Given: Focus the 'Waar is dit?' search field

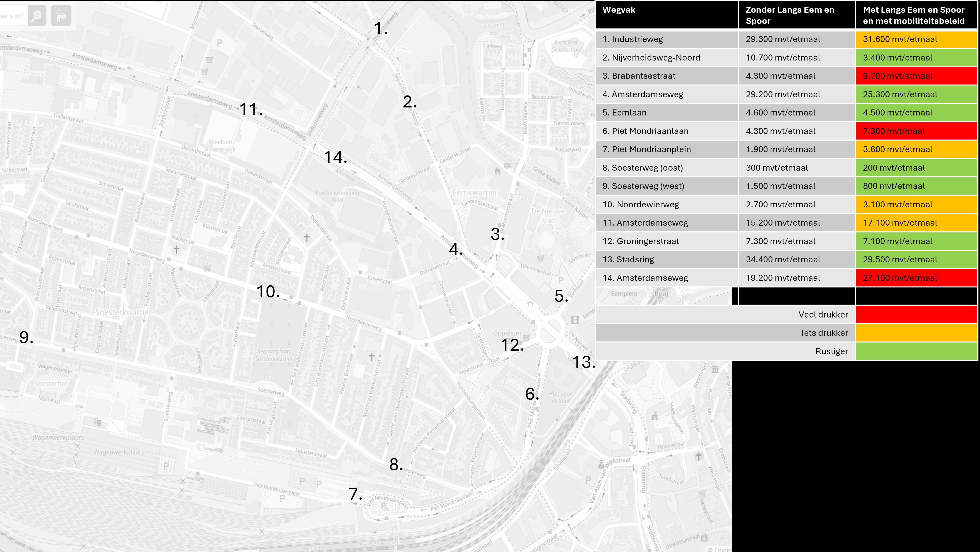Looking at the screenshot, I should [13, 16].
